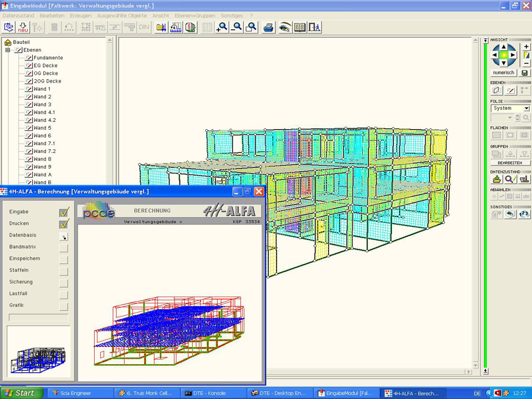Click the 'neu' new file toolbar icon

click(x=23, y=27)
